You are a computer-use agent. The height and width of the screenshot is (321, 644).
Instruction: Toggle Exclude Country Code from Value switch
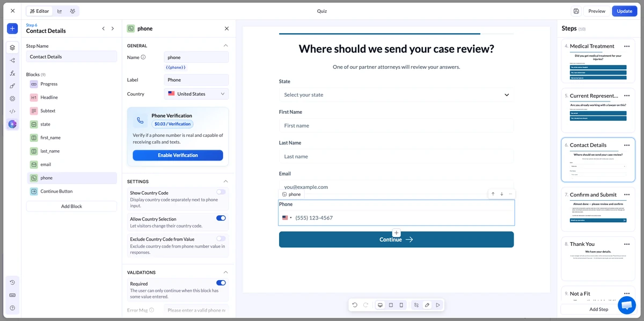click(x=221, y=238)
